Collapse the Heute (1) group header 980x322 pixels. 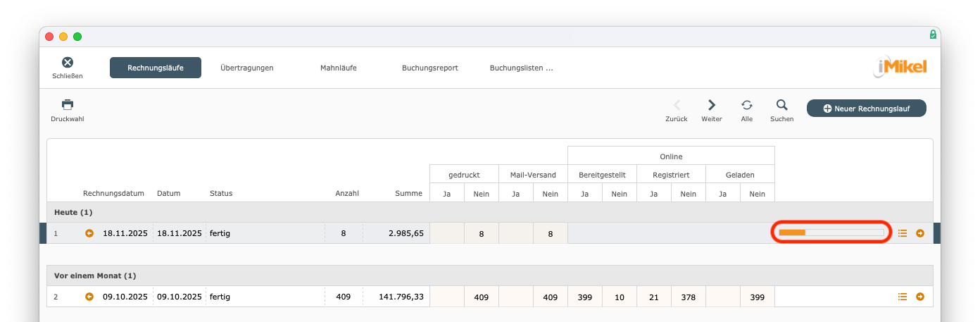[73, 212]
